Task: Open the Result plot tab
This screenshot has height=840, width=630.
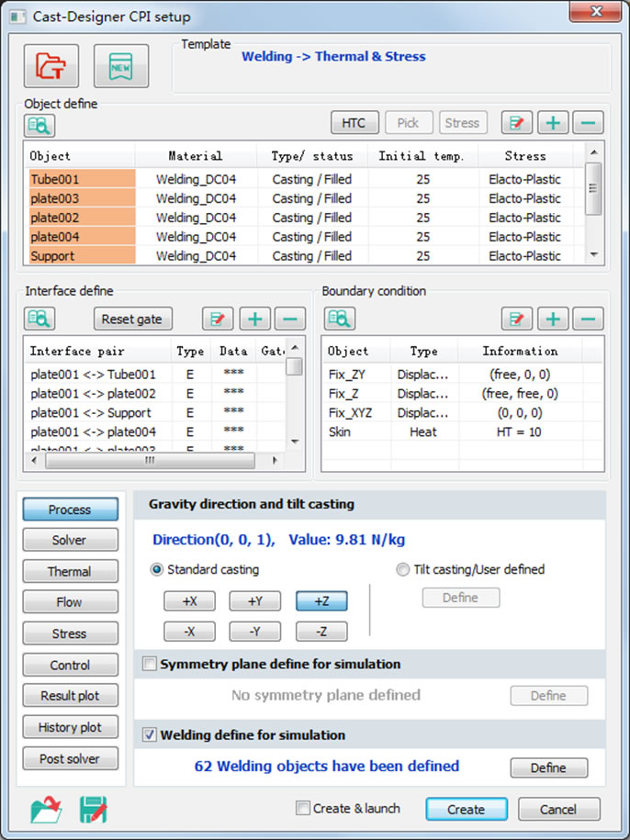Action: [70, 696]
